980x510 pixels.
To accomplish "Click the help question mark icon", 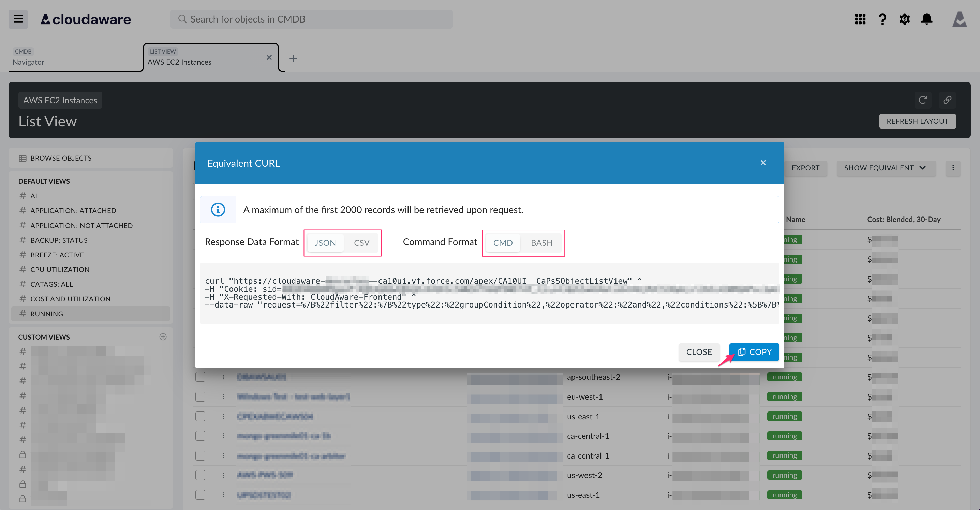I will point(882,19).
